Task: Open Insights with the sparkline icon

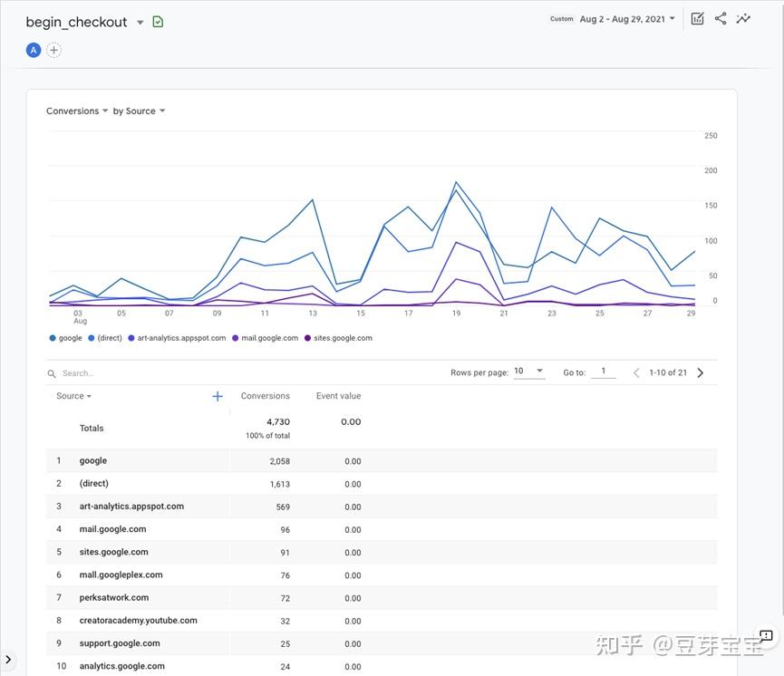Action: [x=743, y=17]
